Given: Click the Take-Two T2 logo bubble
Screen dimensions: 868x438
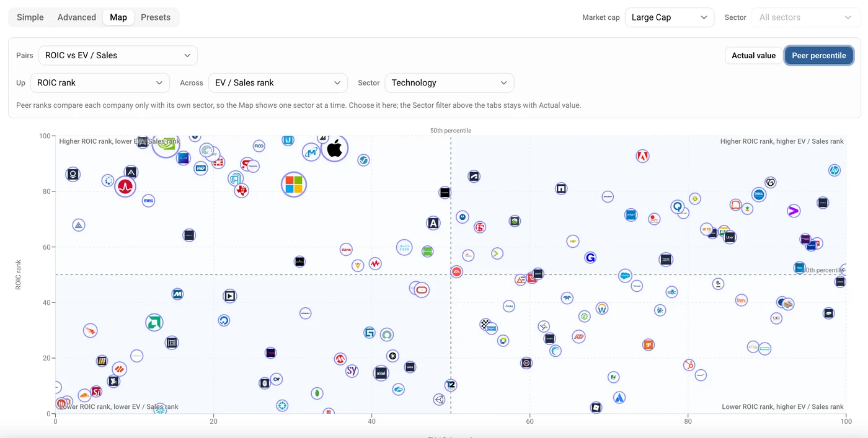Looking at the screenshot, I should (451, 385).
